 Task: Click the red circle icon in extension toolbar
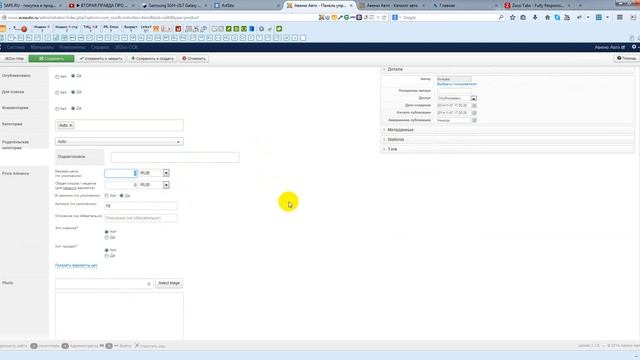24,29
